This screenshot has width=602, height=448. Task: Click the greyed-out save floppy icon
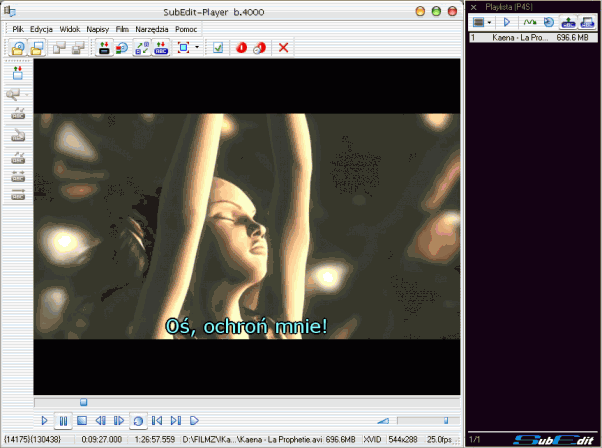[x=78, y=48]
